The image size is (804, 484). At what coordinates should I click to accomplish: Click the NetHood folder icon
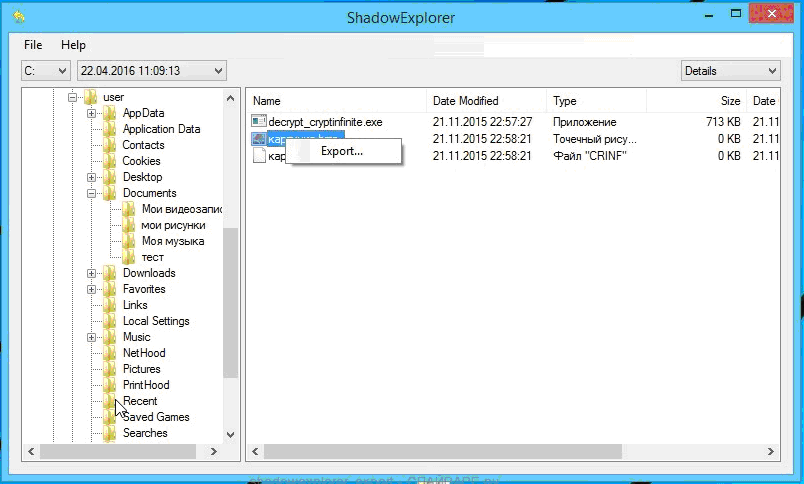tap(109, 353)
